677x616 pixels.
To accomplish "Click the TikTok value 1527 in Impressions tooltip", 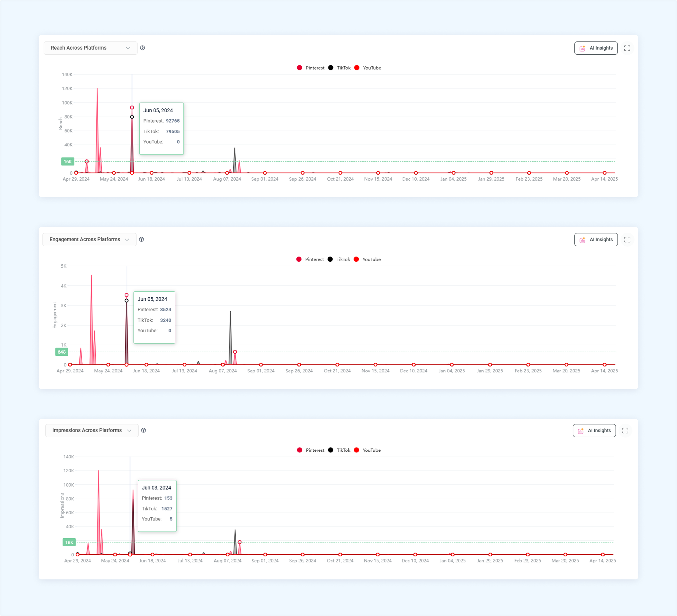I will pyautogui.click(x=167, y=509).
